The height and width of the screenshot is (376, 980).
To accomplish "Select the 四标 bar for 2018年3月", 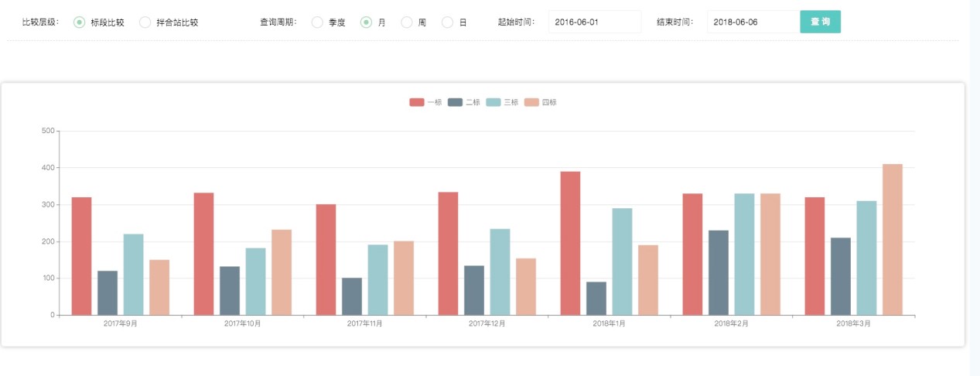I will coord(892,239).
